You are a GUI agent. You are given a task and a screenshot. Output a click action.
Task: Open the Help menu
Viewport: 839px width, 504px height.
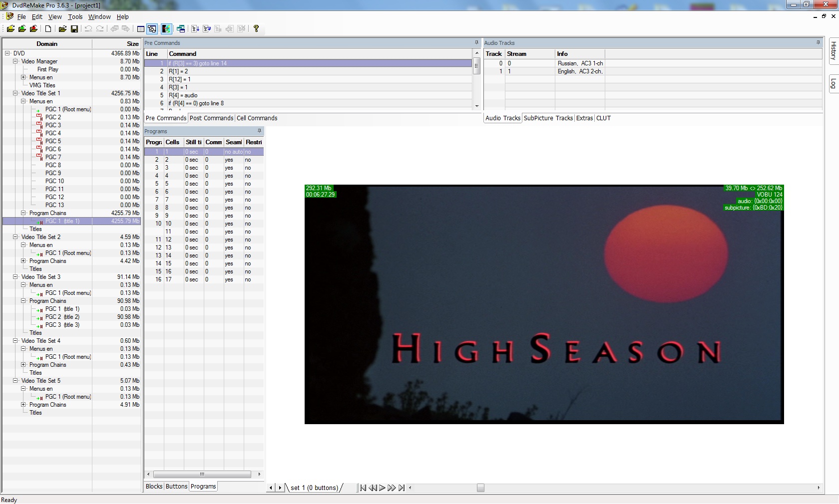point(123,16)
